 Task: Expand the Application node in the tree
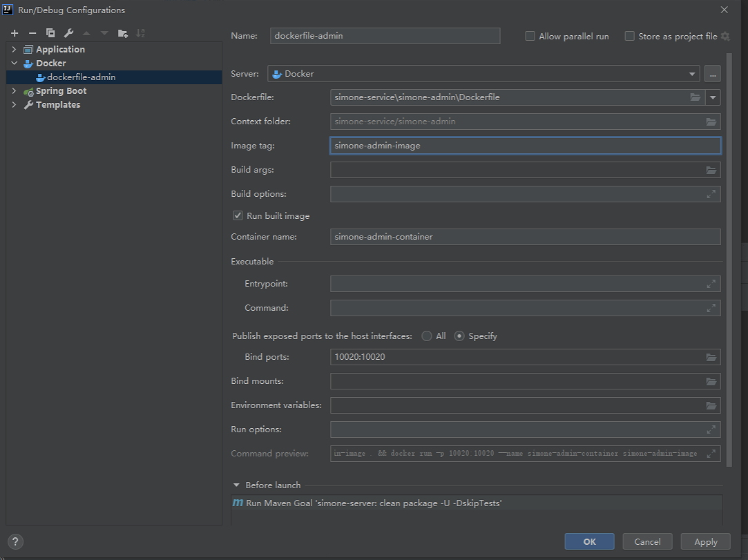pyautogui.click(x=14, y=49)
